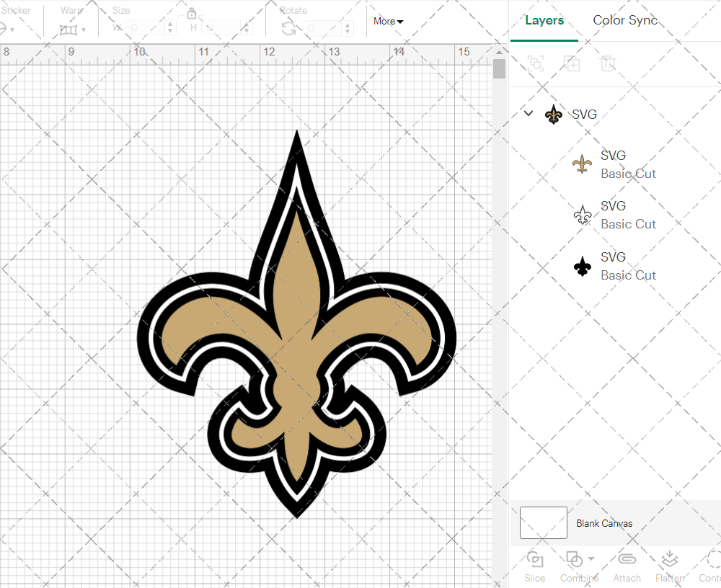Click the Blank Canvas color swatch

(543, 523)
